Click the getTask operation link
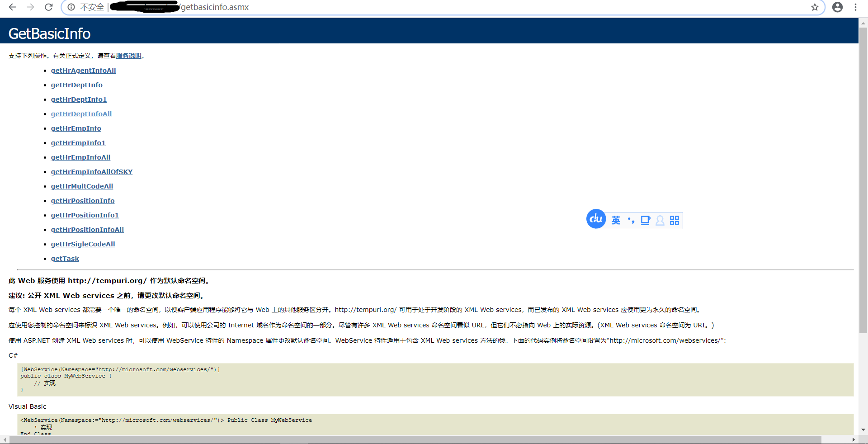The image size is (868, 444). coord(65,259)
